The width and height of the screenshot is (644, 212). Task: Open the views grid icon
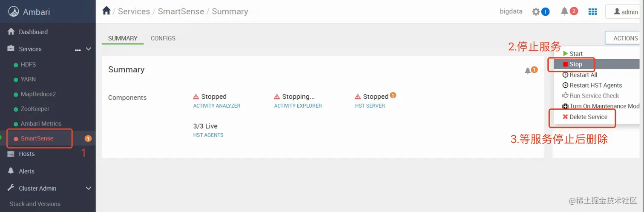click(592, 11)
